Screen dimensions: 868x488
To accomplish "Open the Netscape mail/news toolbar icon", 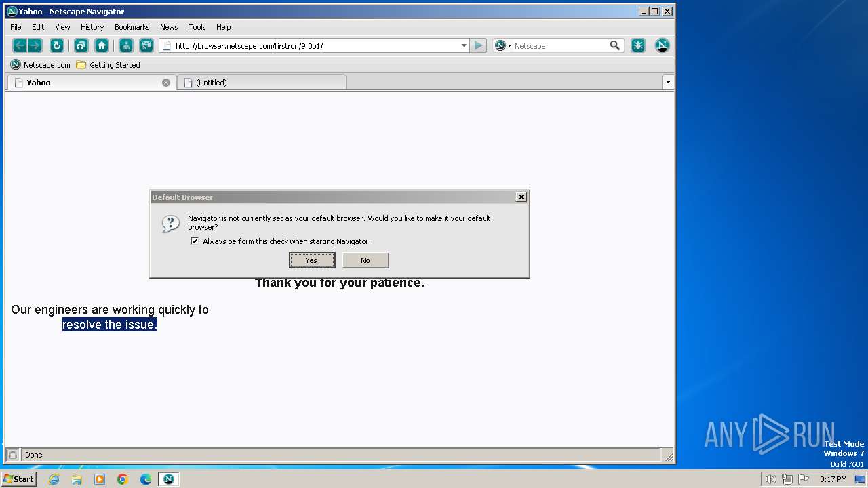I will 146,45.
